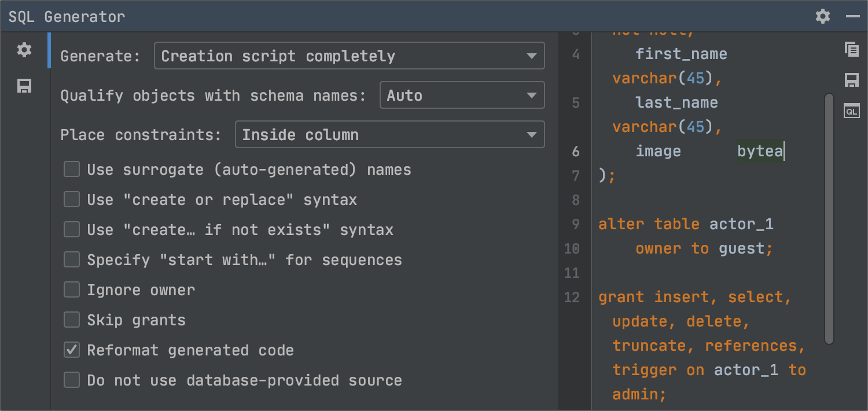Click "first_name" in the code preview
The width and height of the screenshot is (868, 411).
point(681,54)
